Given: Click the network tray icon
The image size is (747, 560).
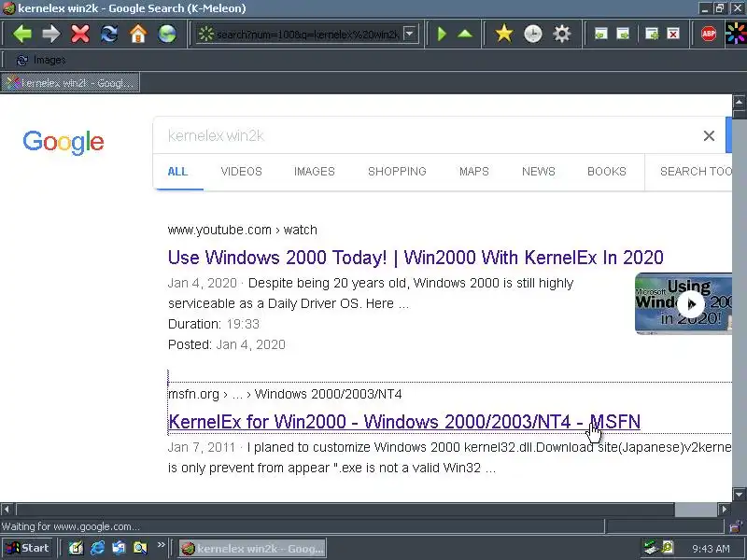Looking at the screenshot, I should [650, 548].
